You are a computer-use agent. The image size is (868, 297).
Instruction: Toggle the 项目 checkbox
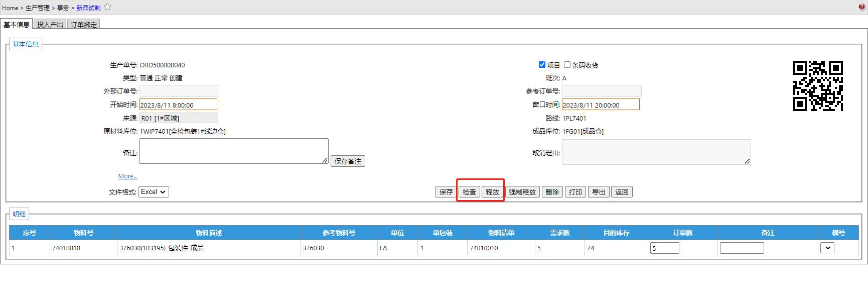542,65
